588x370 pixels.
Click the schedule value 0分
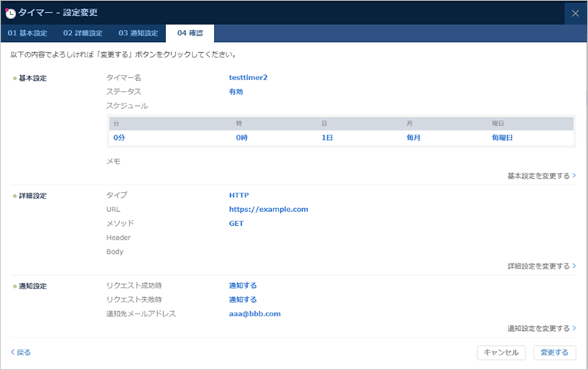tap(119, 138)
